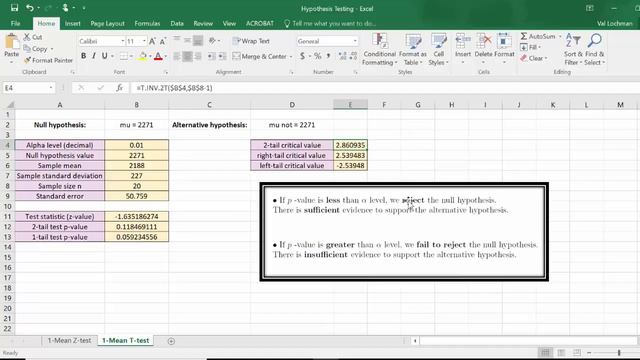Click the Cut scissors icon

[27, 37]
